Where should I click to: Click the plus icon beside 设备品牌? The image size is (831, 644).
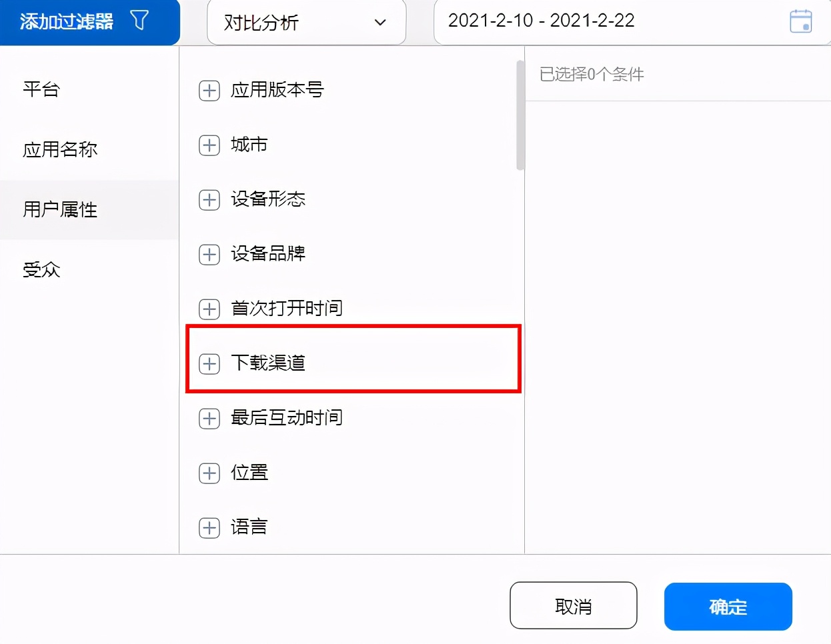pyautogui.click(x=209, y=254)
